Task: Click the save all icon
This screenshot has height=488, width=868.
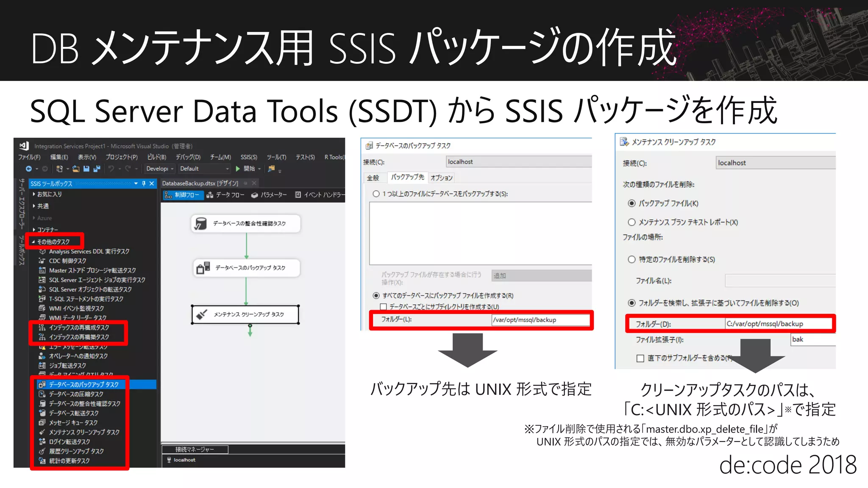Action: pos(97,169)
